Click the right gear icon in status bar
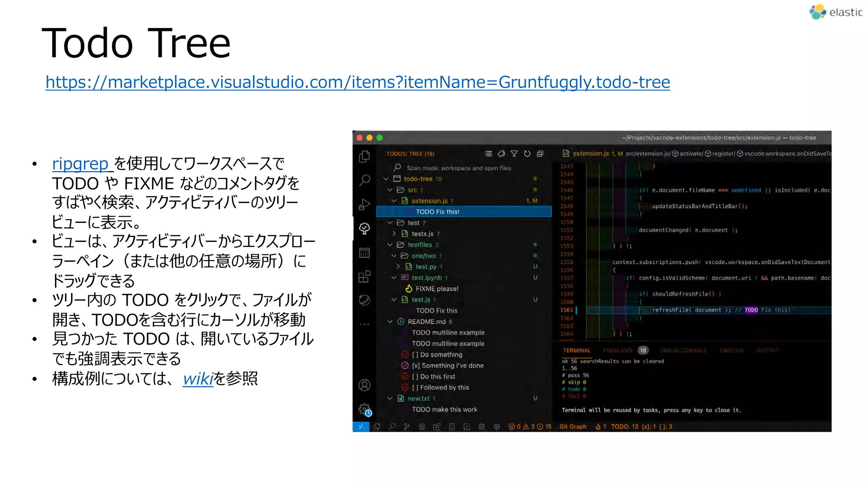 pyautogui.click(x=497, y=427)
